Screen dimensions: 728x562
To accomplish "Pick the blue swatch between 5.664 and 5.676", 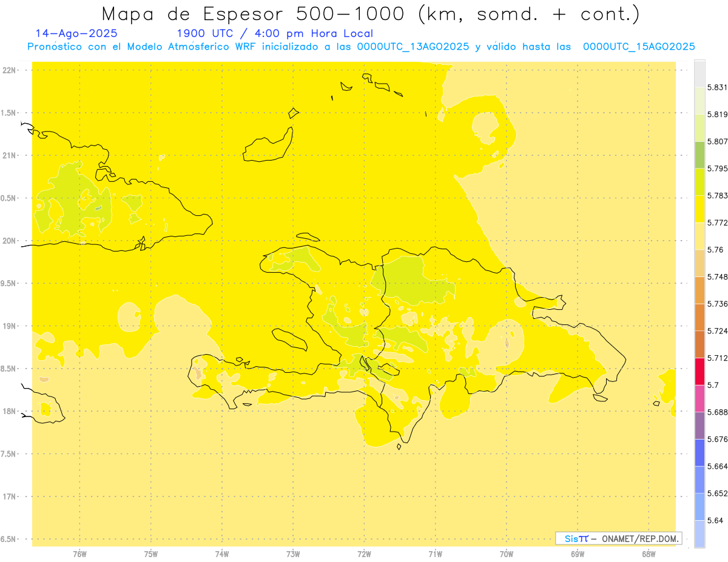I will 699,453.
